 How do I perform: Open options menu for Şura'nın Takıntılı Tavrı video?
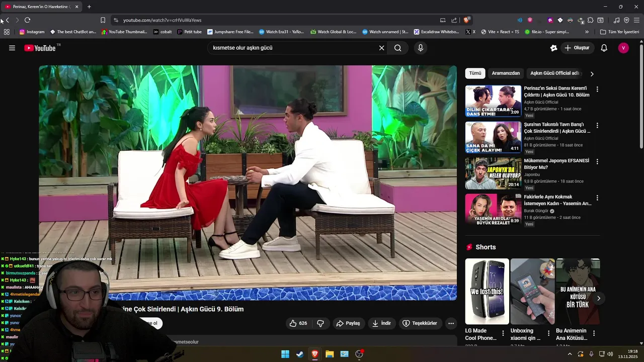point(597,125)
